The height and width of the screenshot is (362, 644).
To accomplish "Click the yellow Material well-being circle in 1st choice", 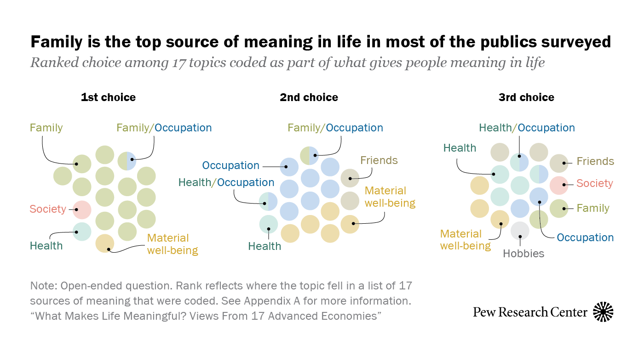I will point(105,243).
